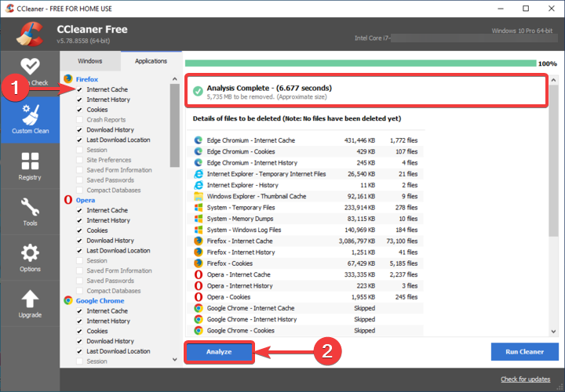Click Firefox icon beside Firefox - Internet Cache result
Screen dimensions: 565x392
pos(199,241)
